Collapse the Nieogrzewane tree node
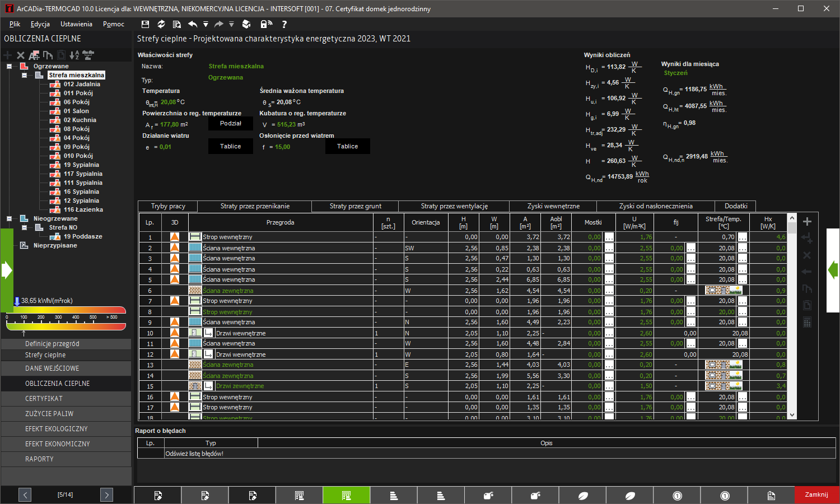The height and width of the screenshot is (504, 840). click(9, 218)
